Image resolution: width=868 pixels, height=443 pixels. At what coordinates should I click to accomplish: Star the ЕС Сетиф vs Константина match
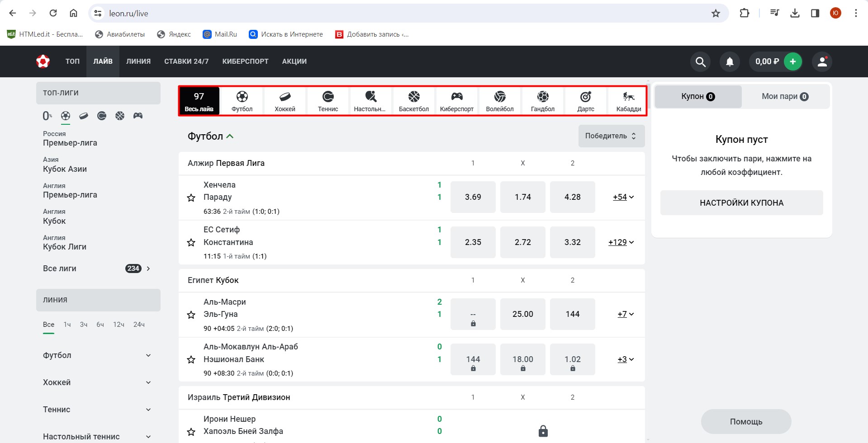tap(191, 243)
